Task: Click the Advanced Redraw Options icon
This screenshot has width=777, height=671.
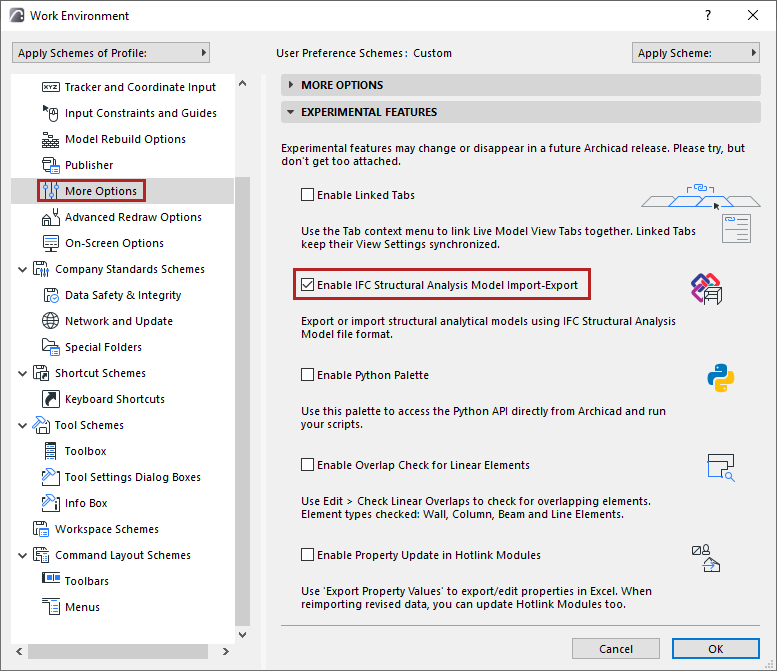Action: point(51,217)
